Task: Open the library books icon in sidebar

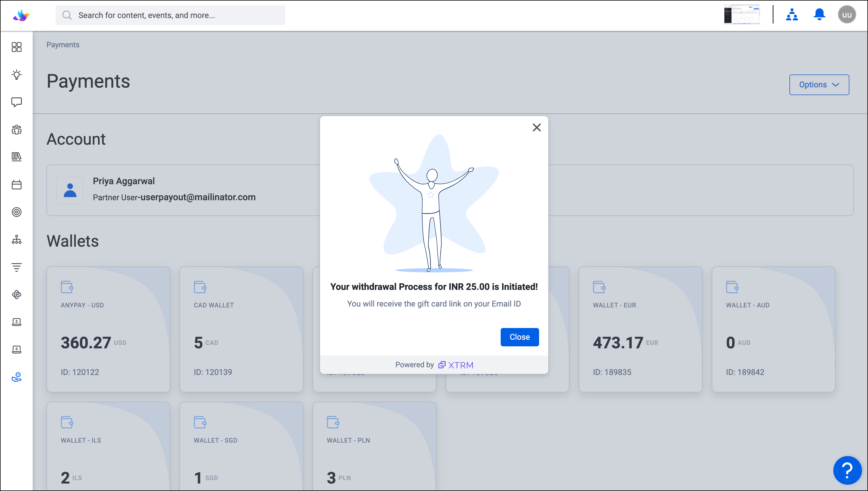Action: (x=17, y=157)
